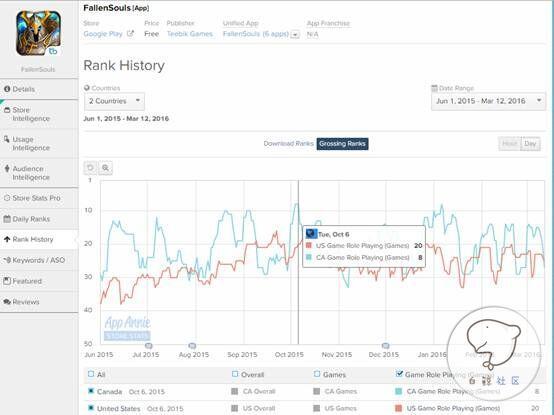Expand the FallenSouls unified app dropdown arrow
Screen dimensions: 554x415
pyautogui.click(x=296, y=35)
